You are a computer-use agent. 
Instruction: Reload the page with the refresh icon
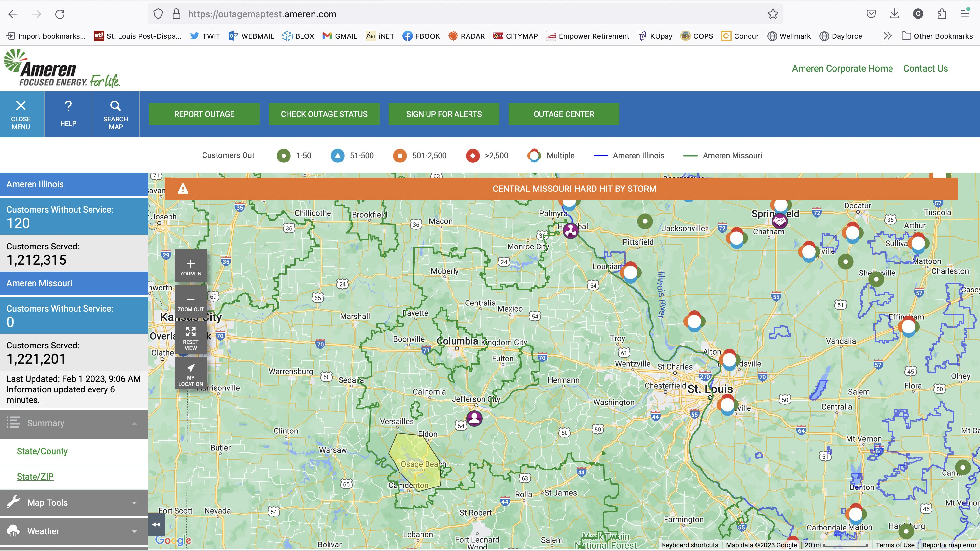[60, 14]
